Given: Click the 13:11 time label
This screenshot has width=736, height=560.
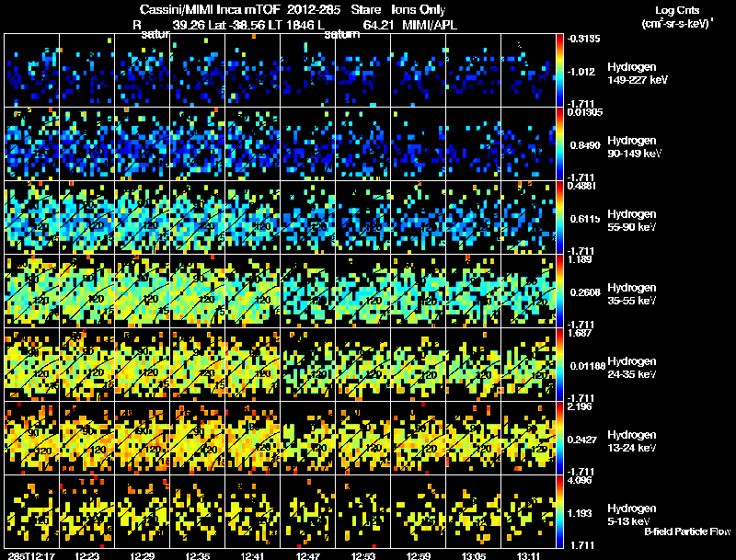Looking at the screenshot, I should [x=528, y=555].
